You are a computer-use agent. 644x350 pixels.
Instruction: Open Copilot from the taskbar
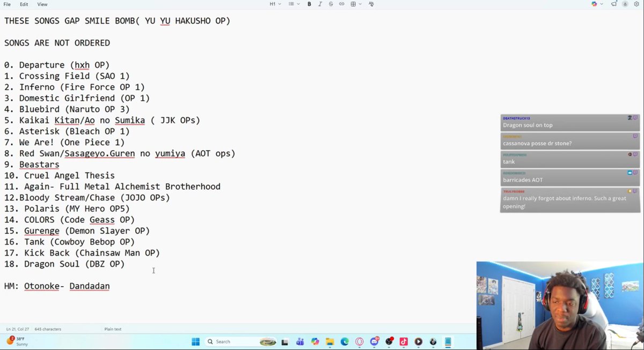coord(315,341)
